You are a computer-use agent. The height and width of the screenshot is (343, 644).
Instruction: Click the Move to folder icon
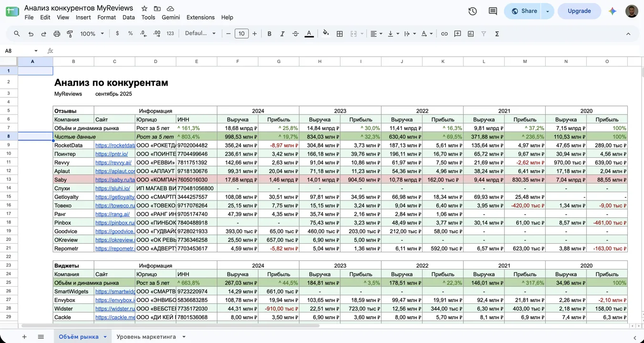click(x=157, y=9)
